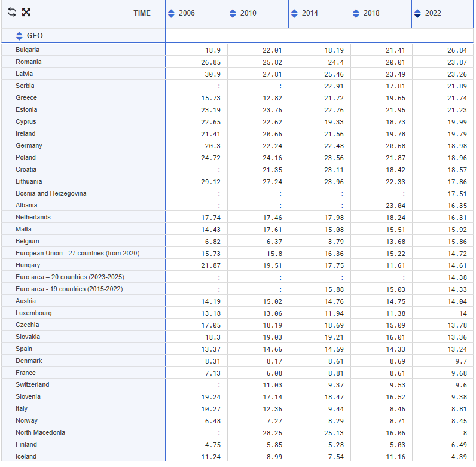Image resolution: width=476 pixels, height=467 pixels.
Task: Select the Finland row label
Action: tap(26, 444)
